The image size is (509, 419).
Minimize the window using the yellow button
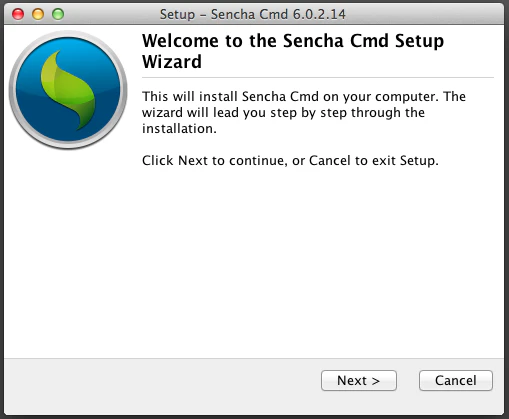click(38, 14)
